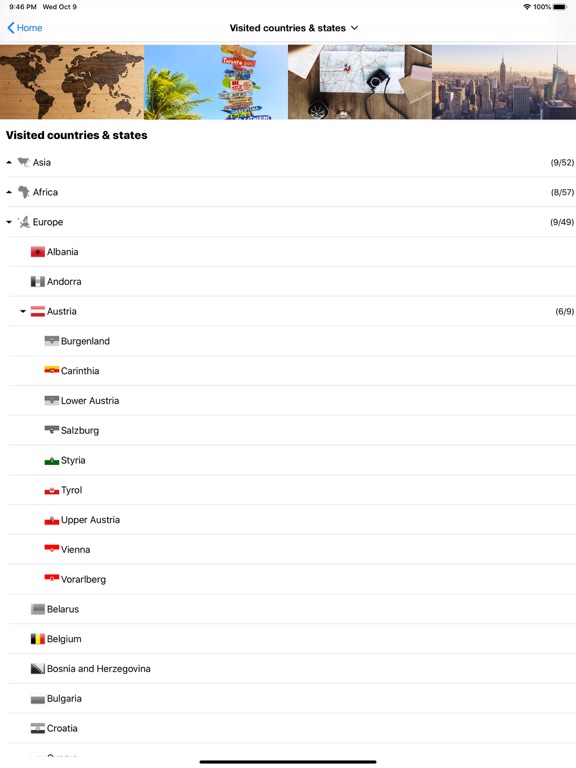Viewport: 576px width, 768px height.
Task: Click the Albania flag icon
Action: [38, 252]
